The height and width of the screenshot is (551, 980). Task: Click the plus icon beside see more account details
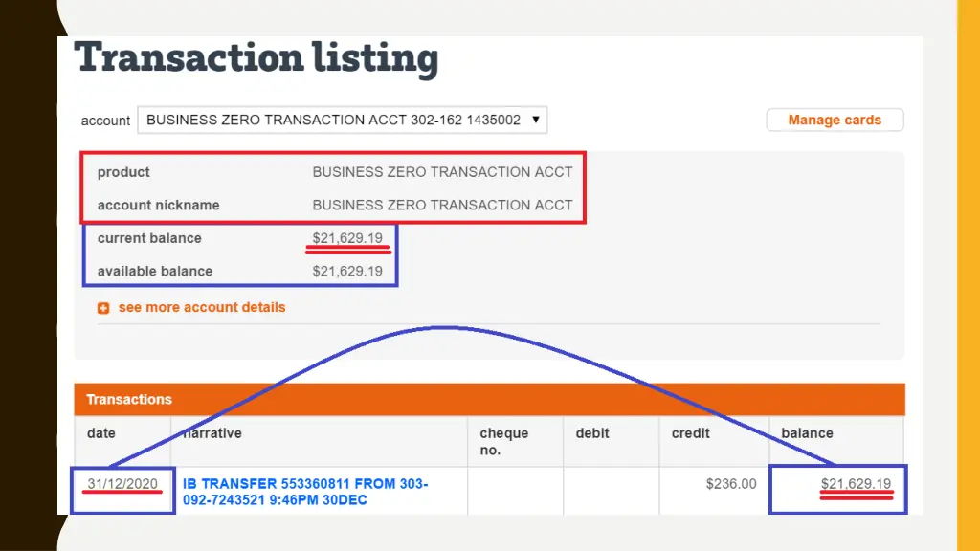[x=103, y=308]
